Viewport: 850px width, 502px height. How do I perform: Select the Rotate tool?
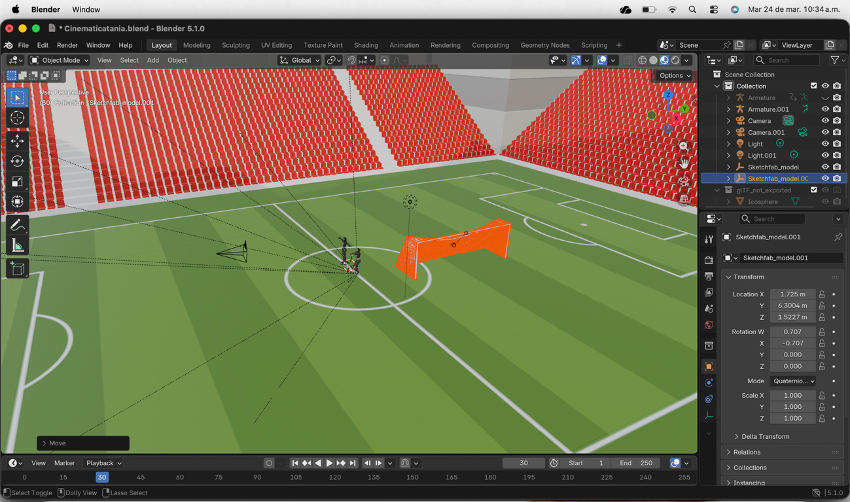pos(17,161)
